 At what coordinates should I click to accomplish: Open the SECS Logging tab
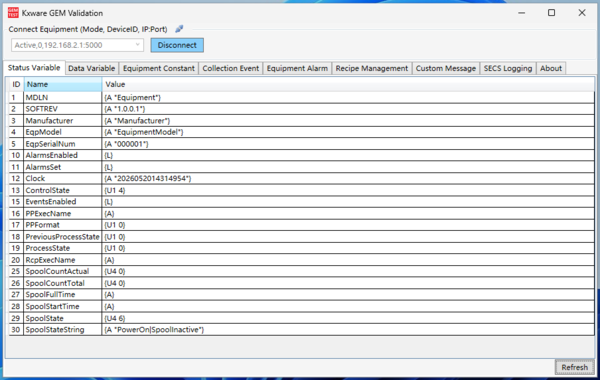508,68
